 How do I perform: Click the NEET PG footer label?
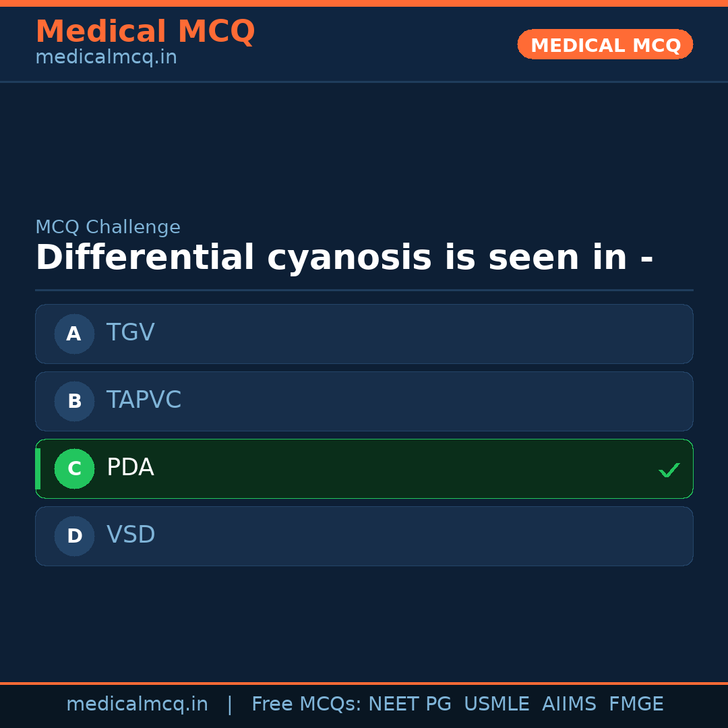409,704
